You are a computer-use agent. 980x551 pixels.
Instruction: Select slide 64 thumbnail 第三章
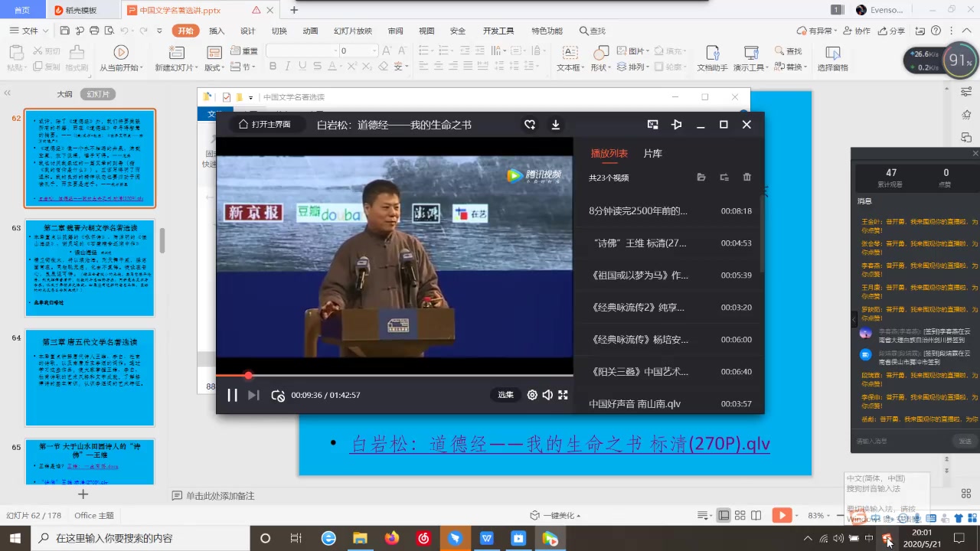point(90,378)
